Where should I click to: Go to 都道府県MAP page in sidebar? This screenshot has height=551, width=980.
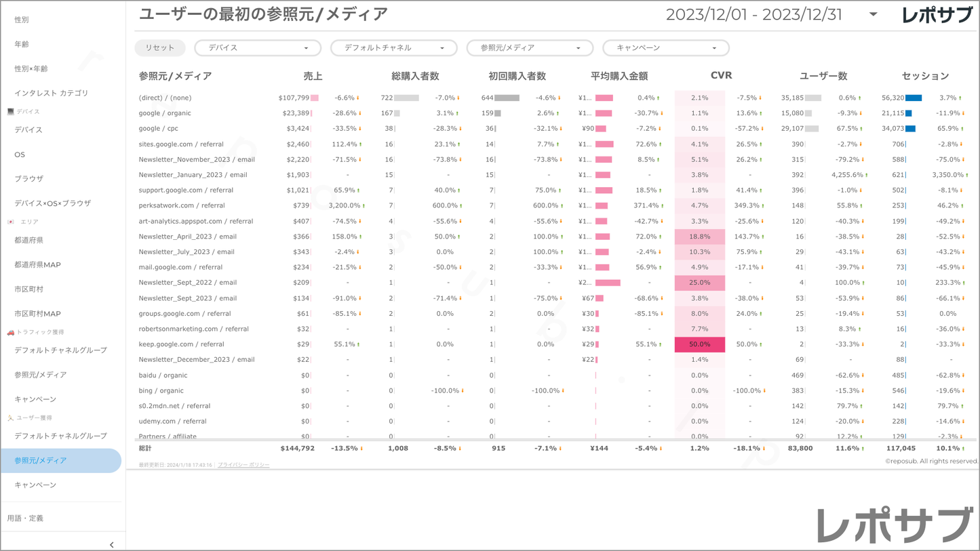pyautogui.click(x=38, y=265)
